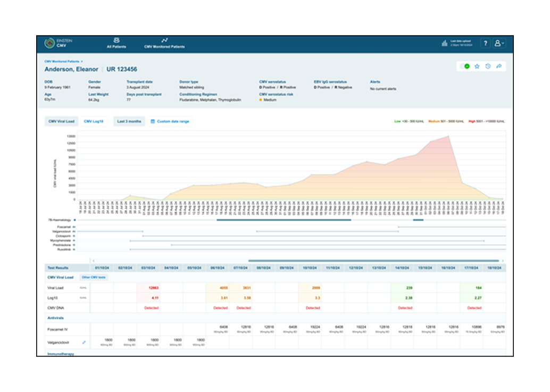The width and height of the screenshot is (550, 392).
Task: Click the bar chart data upload icon
Action: coord(445,43)
